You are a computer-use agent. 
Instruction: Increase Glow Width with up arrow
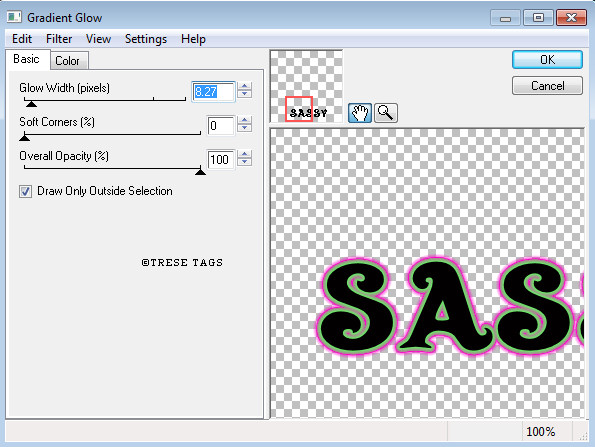click(x=245, y=87)
